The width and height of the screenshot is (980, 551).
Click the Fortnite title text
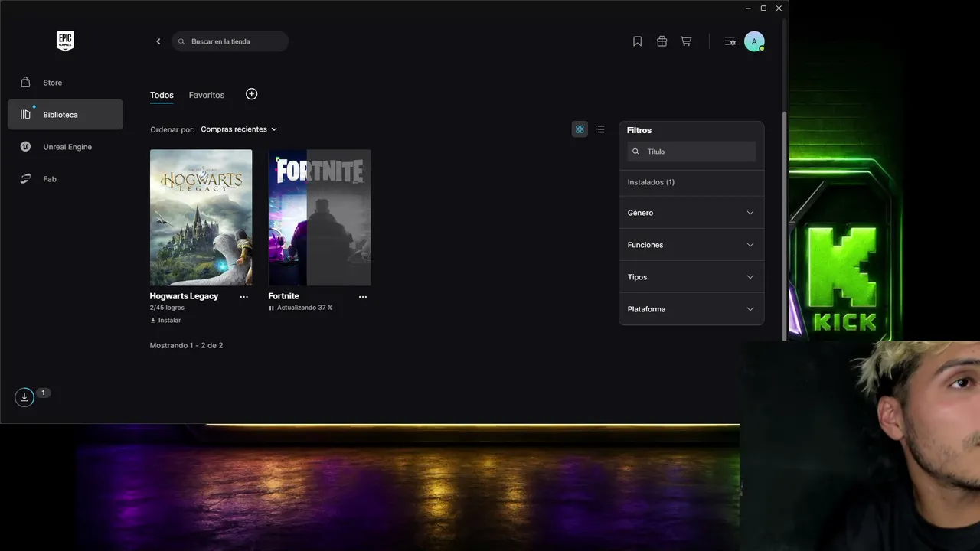(x=284, y=296)
